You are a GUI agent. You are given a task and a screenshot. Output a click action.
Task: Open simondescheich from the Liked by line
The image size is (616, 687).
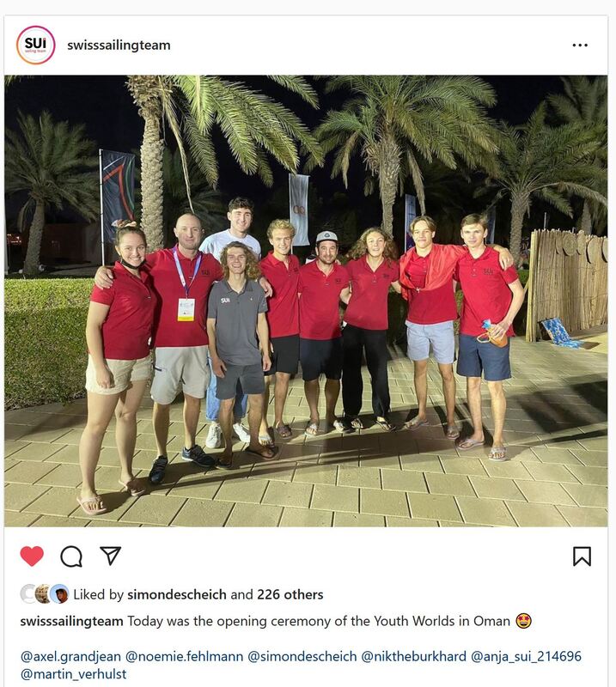point(177,594)
